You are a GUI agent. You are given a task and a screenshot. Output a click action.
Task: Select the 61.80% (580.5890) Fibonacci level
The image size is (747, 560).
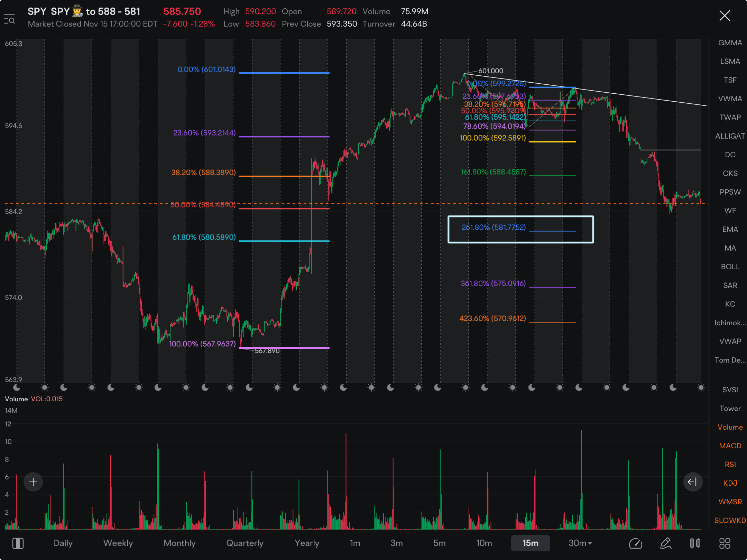(x=204, y=237)
